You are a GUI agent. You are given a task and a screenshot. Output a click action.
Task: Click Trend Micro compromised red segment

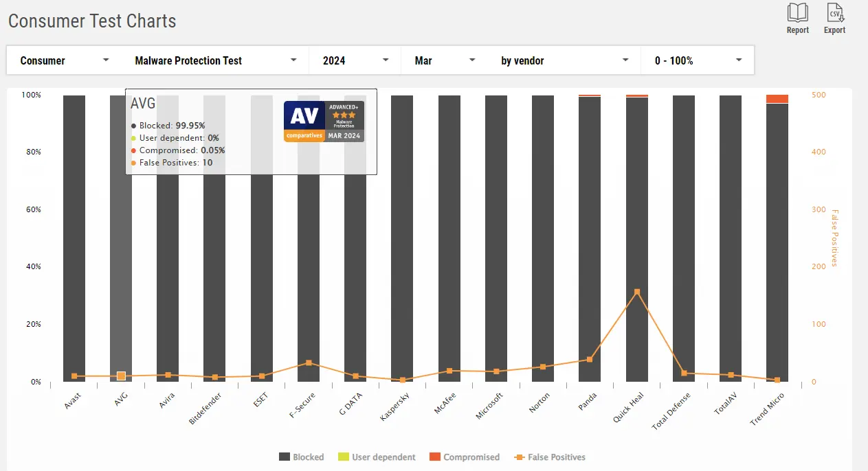click(x=777, y=99)
